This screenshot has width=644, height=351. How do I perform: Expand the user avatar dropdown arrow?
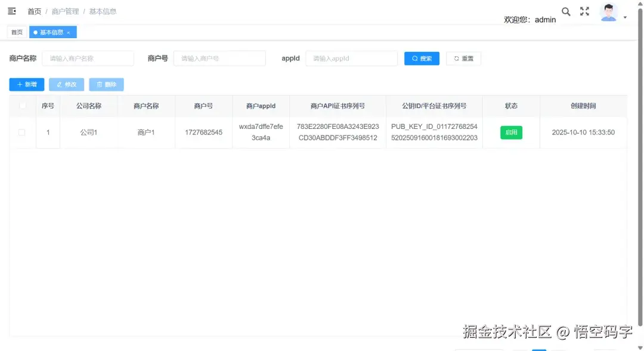click(x=625, y=17)
